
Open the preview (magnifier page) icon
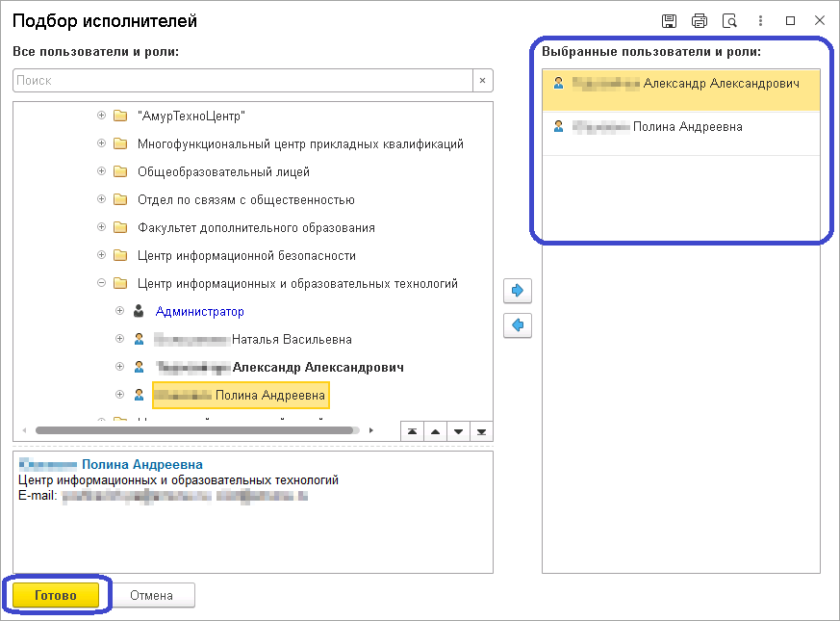click(729, 21)
